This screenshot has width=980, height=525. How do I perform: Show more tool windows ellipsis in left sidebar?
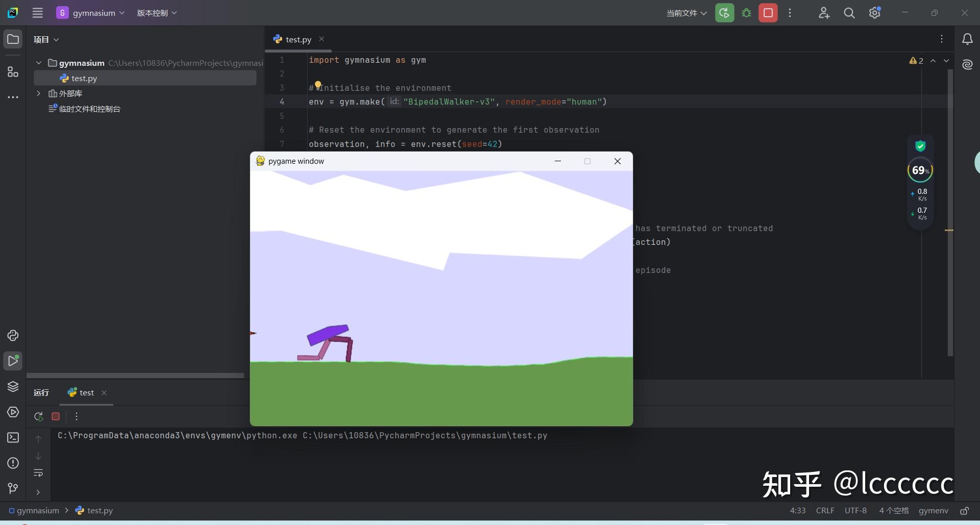(13, 97)
